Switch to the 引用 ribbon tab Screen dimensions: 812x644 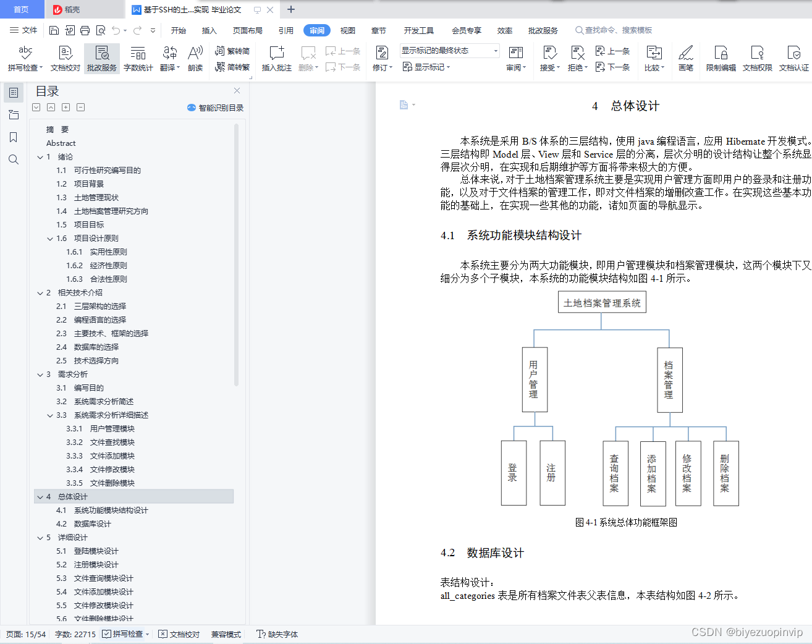(x=286, y=30)
